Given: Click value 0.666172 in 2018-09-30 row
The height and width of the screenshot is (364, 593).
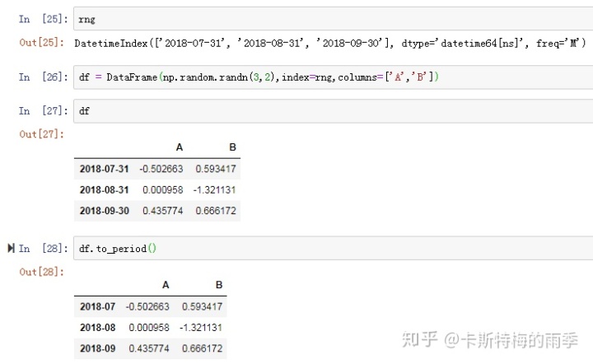Looking at the screenshot, I should 216,211.
